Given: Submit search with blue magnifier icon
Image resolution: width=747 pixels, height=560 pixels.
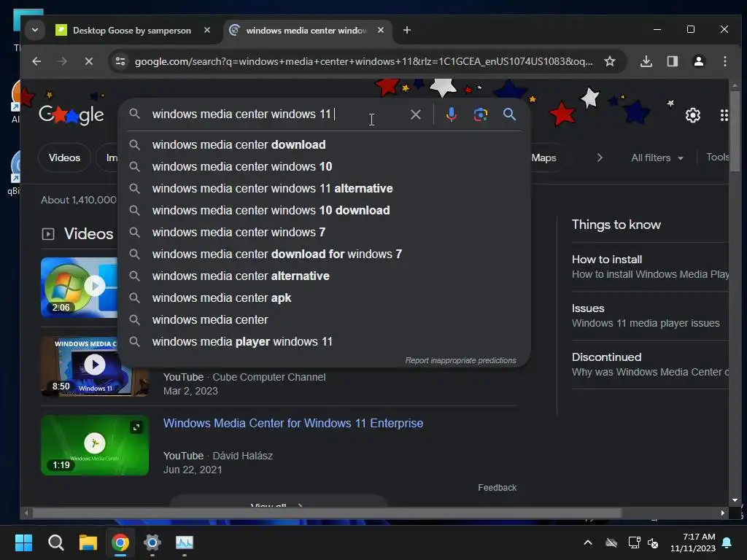Looking at the screenshot, I should 509,114.
